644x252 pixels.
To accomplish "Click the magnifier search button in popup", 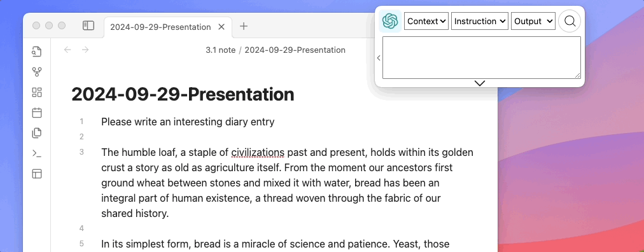I will [x=570, y=21].
